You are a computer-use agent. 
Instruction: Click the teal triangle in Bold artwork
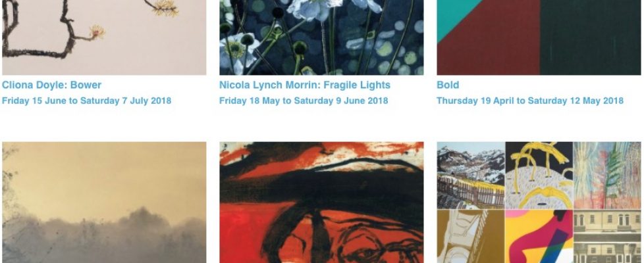454,14
